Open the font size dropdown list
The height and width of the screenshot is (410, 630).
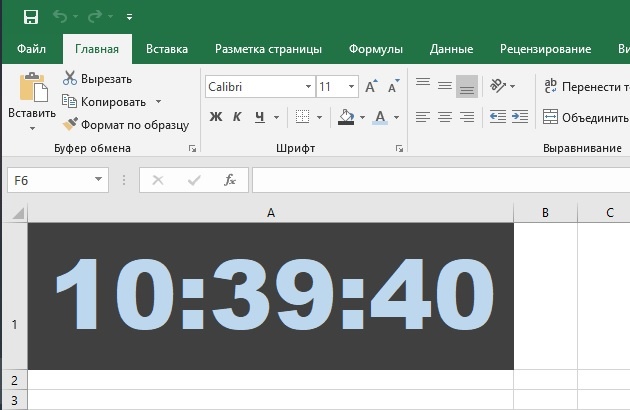pos(351,87)
